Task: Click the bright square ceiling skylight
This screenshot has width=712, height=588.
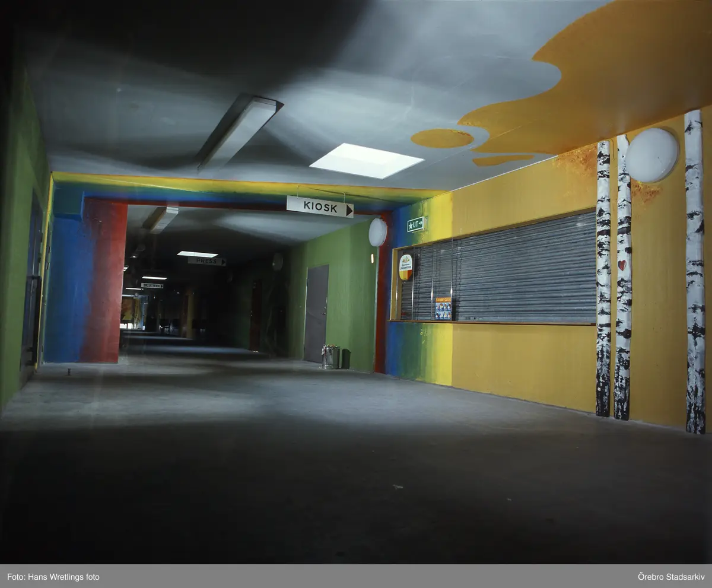Action: [366, 160]
